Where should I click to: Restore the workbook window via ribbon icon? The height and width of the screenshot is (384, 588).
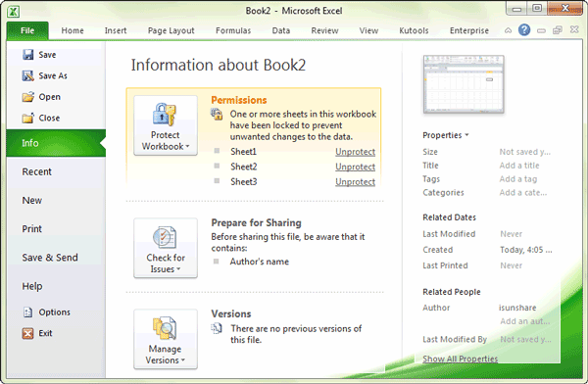point(558,30)
